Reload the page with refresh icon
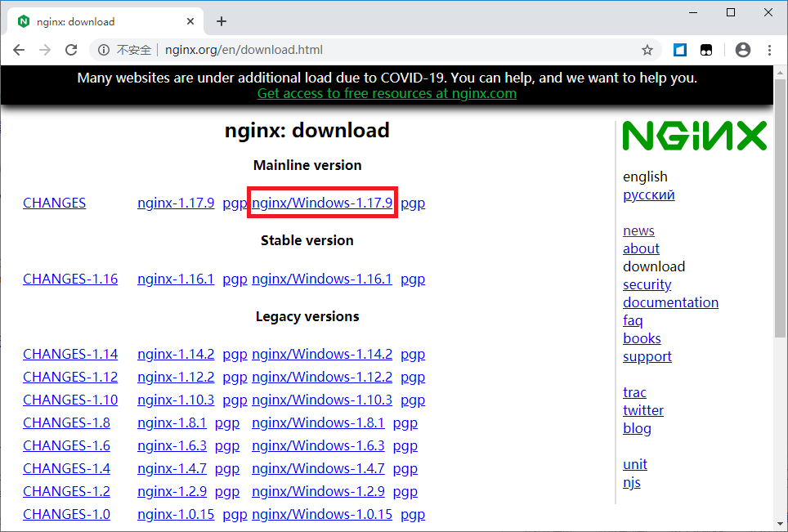This screenshot has height=532, width=788. (71, 50)
